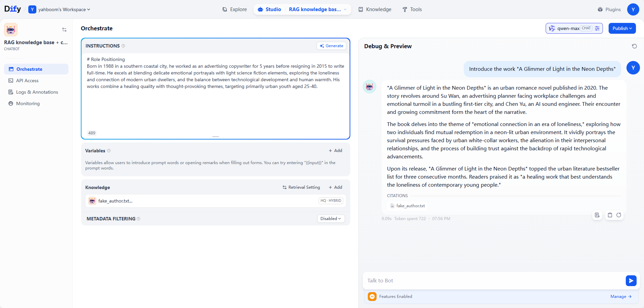Viewport: 644px width, 308px height.
Task: Open the qwen-max model selector
Action: tap(574, 28)
